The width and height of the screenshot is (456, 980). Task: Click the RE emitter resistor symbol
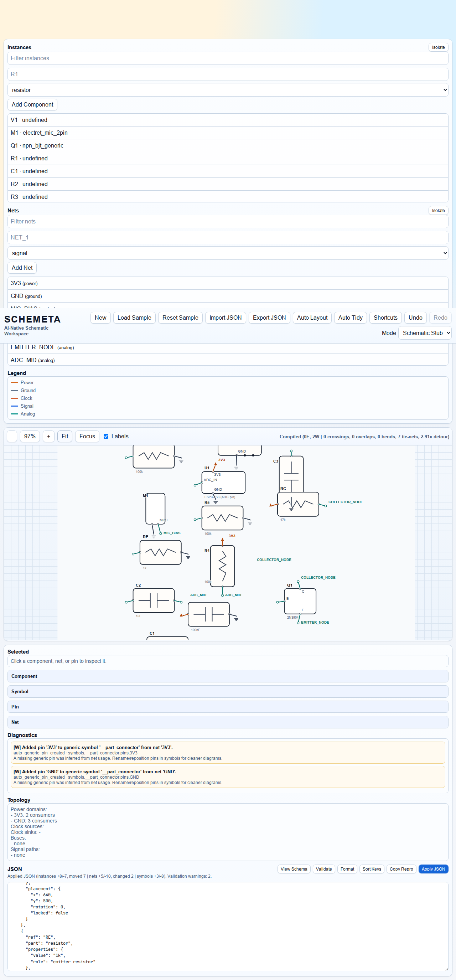(x=160, y=552)
